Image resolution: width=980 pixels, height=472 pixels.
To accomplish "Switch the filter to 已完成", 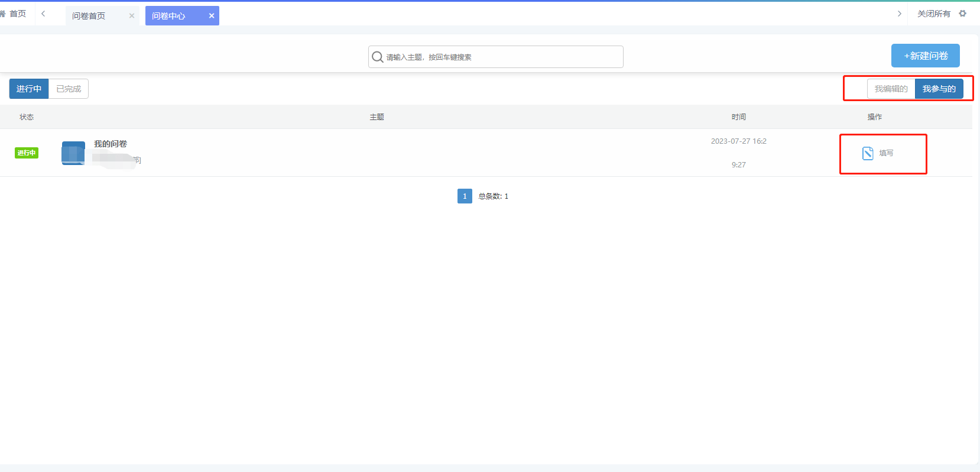I will click(69, 89).
